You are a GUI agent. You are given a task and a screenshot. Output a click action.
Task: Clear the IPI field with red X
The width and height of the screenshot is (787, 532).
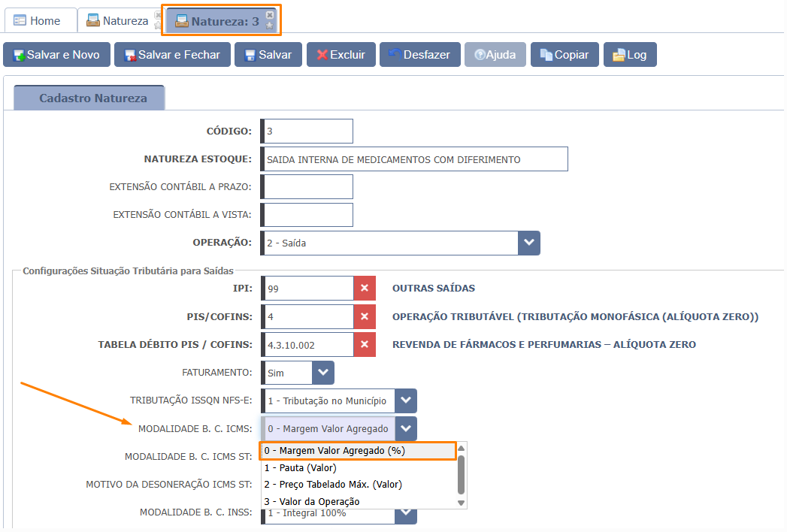point(365,288)
